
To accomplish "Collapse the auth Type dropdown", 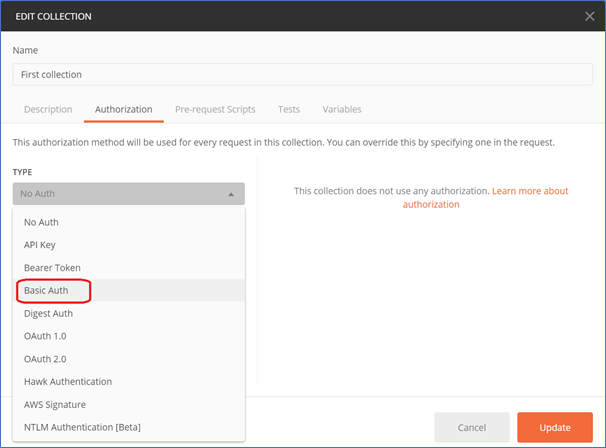I will point(128,195).
